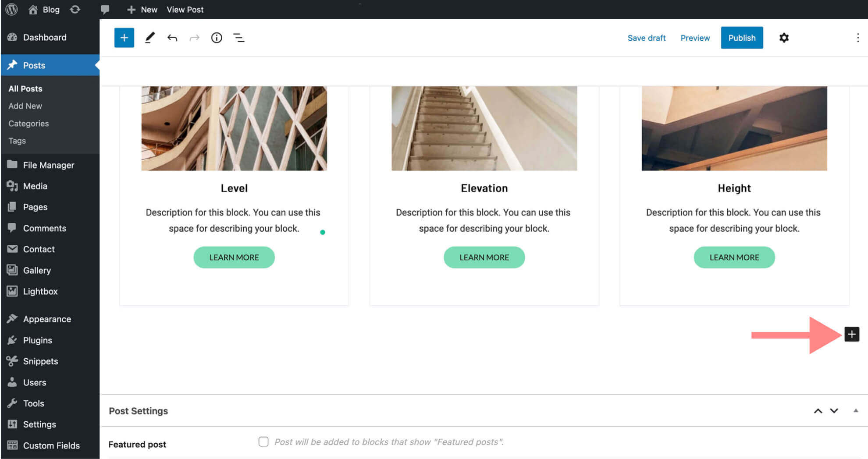Toggle the blue block inserter plus button
Image resolution: width=868 pixels, height=459 pixels.
click(124, 38)
